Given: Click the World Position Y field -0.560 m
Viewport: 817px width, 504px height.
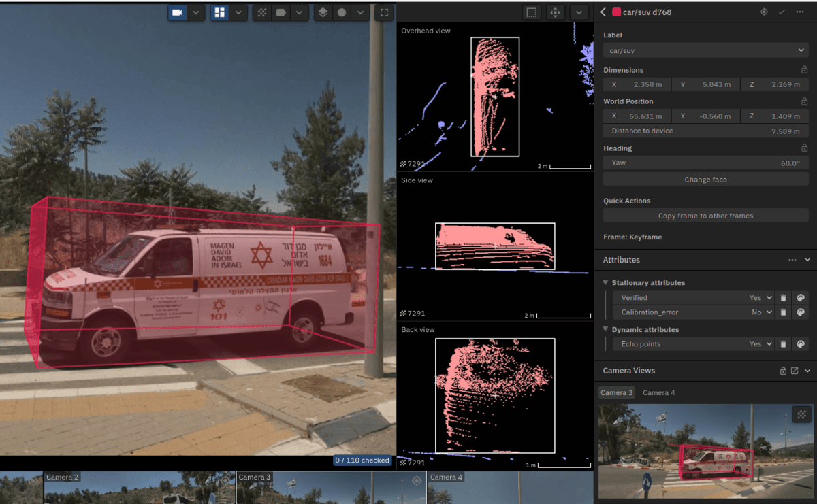Looking at the screenshot, I should click(706, 116).
